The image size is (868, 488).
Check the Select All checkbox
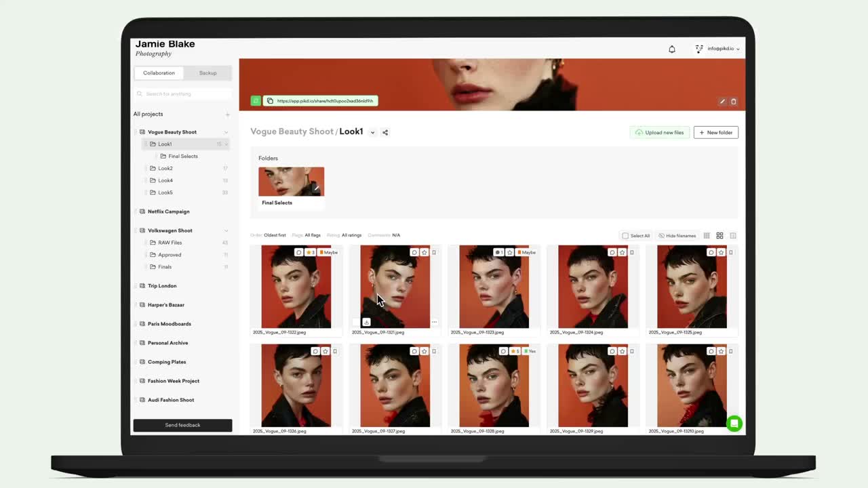click(x=625, y=236)
